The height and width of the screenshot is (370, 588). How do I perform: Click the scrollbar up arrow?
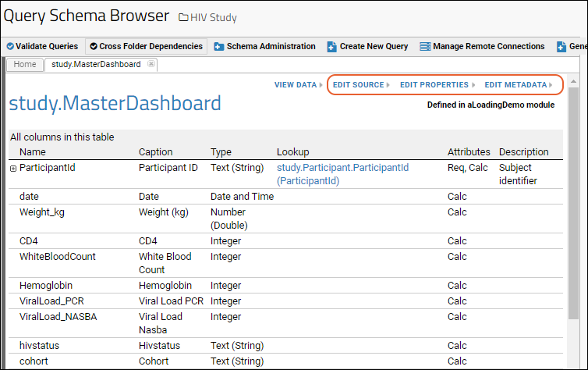pyautogui.click(x=573, y=81)
